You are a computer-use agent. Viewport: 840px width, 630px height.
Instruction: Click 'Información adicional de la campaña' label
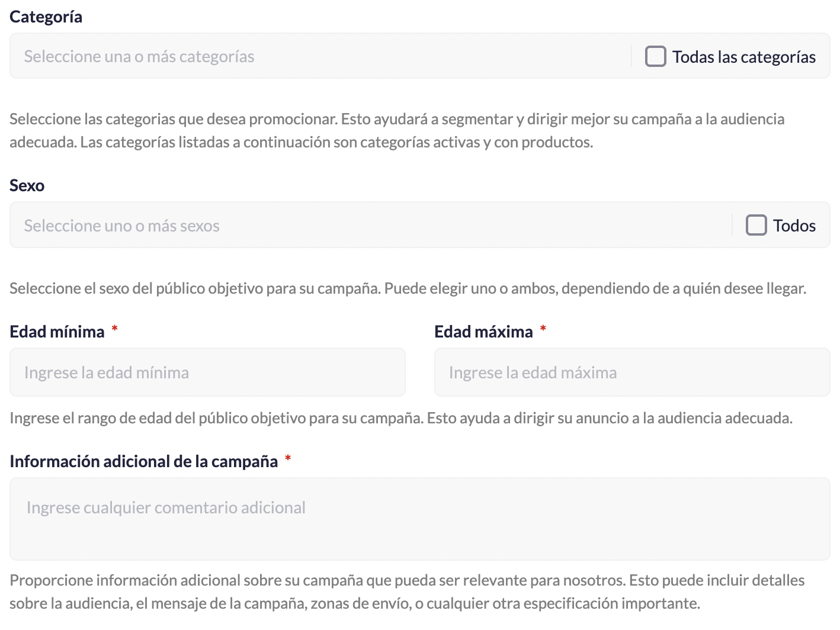pyautogui.click(x=143, y=461)
